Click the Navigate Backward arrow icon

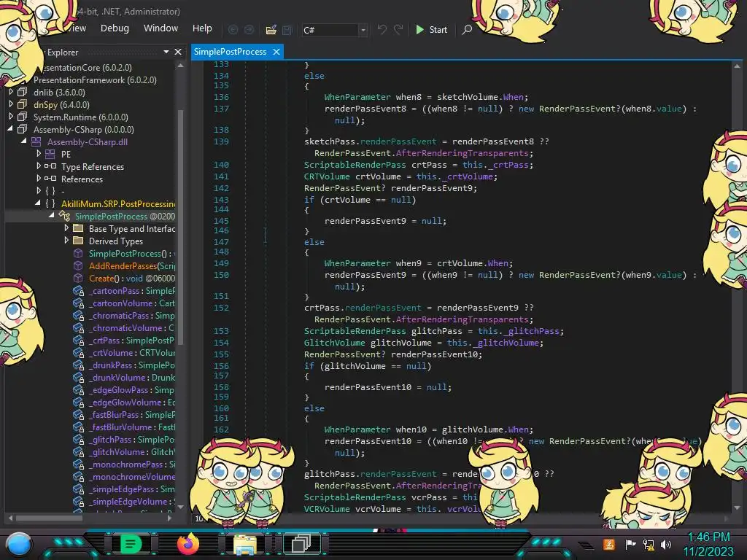tap(233, 30)
